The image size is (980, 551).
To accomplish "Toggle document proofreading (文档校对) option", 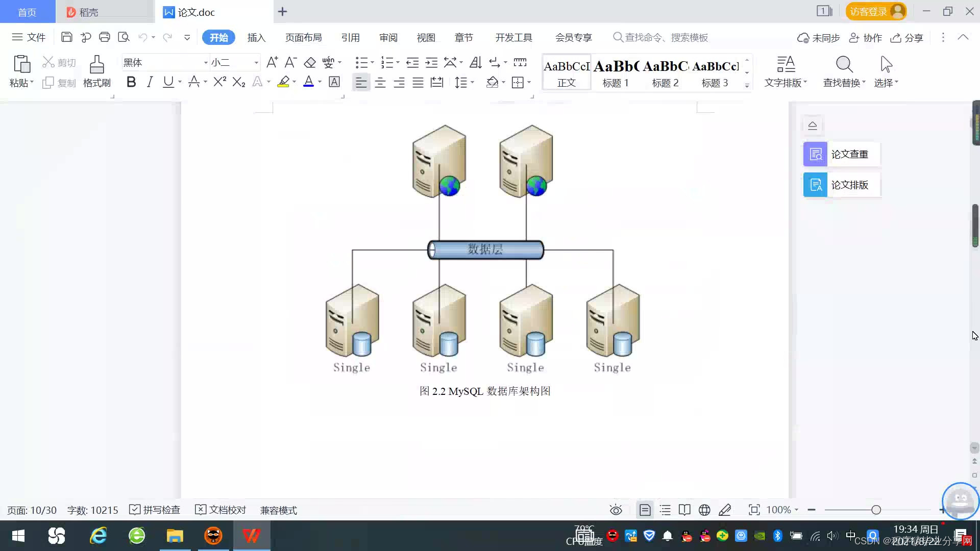I will [220, 510].
